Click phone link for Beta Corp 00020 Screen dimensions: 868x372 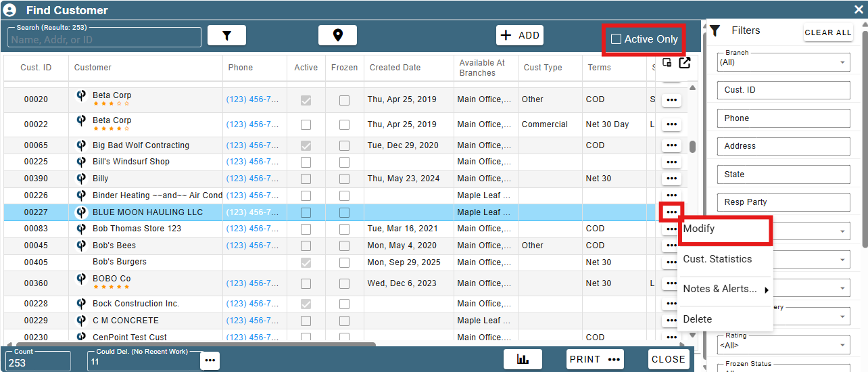click(x=252, y=99)
